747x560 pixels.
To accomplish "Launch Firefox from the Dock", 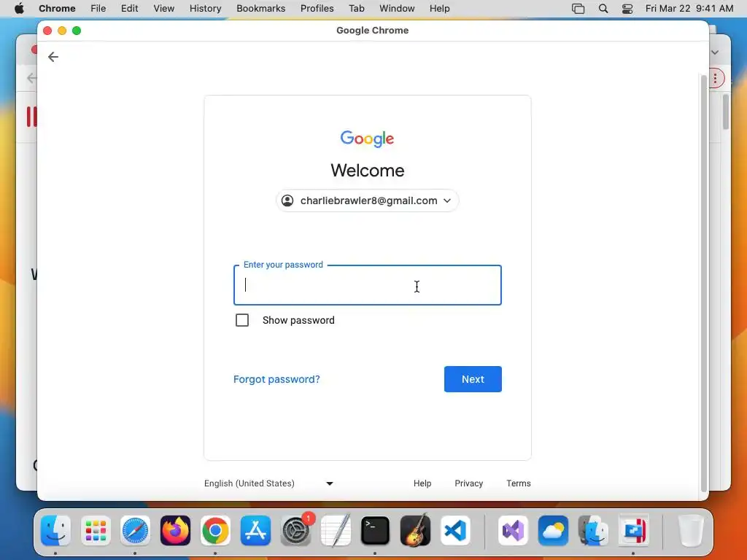I will pyautogui.click(x=175, y=531).
